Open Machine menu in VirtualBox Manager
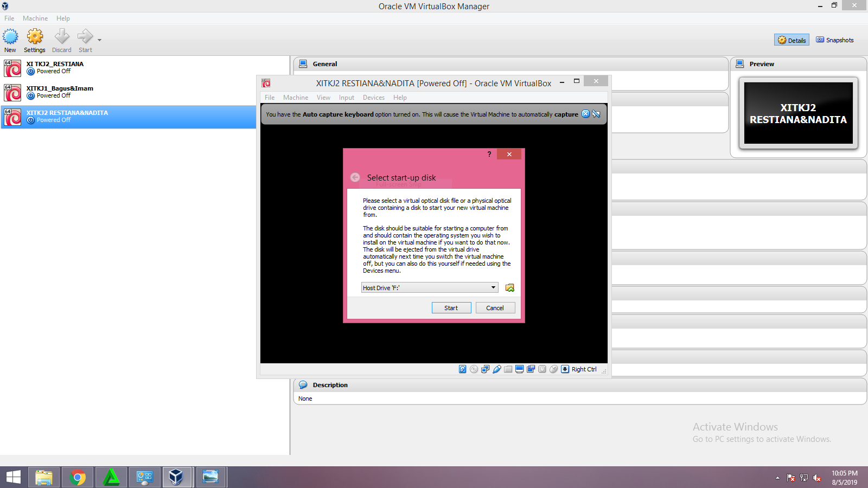The image size is (868, 488). (x=35, y=18)
